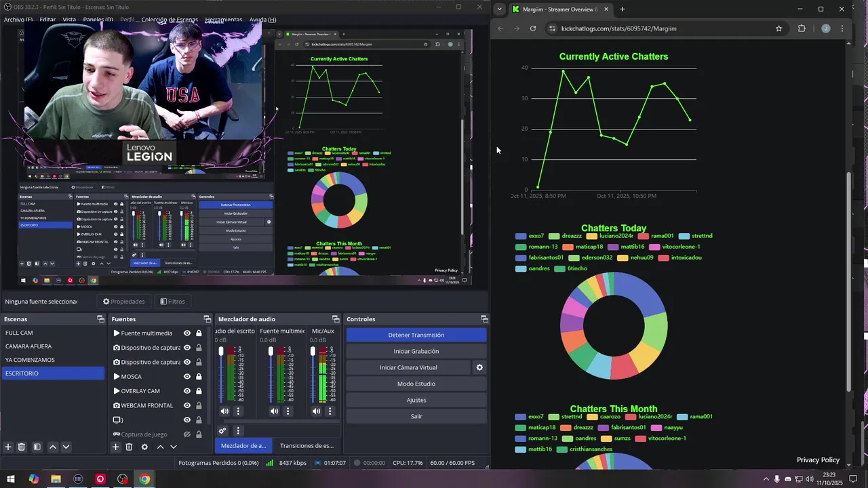Image resolution: width=868 pixels, height=488 pixels.
Task: Open Mic/Aux channel three-dot options
Action: 330,411
